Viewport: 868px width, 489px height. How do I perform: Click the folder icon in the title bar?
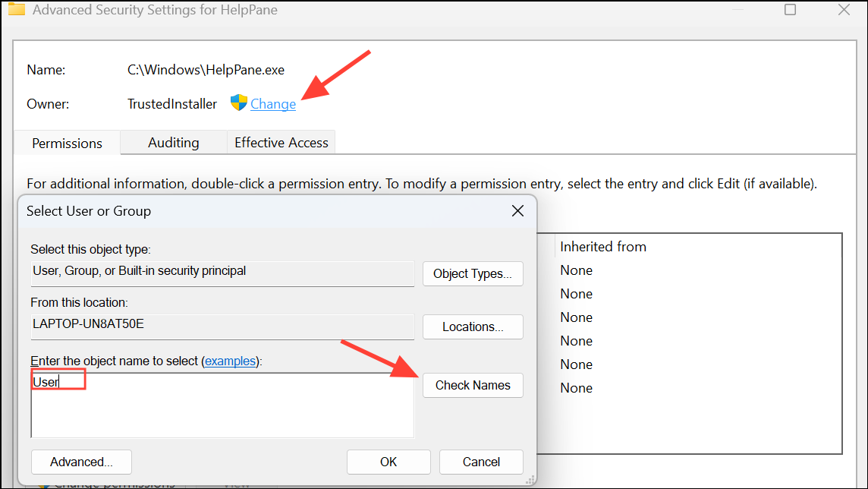[17, 10]
